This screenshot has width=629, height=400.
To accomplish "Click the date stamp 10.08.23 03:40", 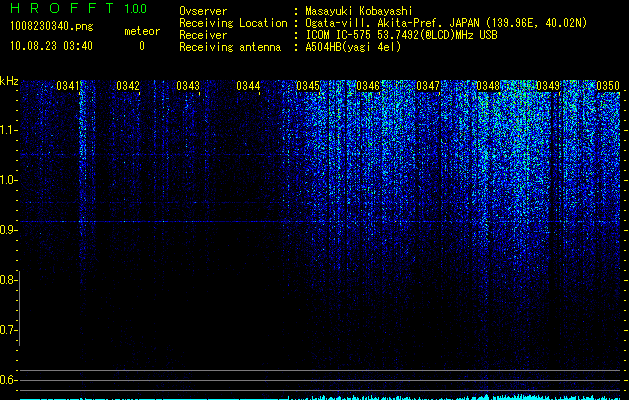I will click(x=51, y=46).
